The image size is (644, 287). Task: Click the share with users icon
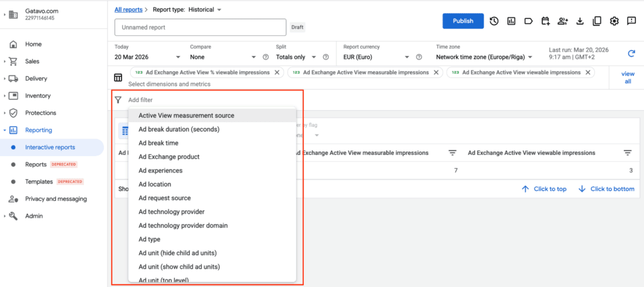coord(563,21)
